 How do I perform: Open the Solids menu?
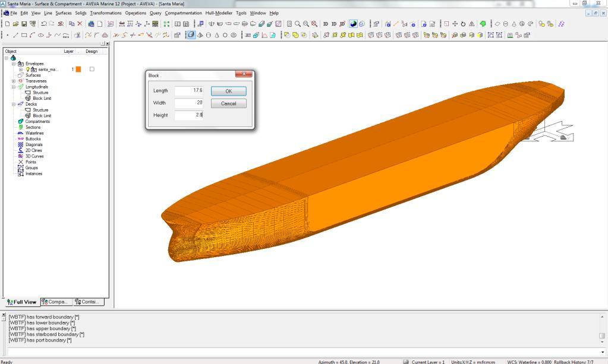pos(81,13)
